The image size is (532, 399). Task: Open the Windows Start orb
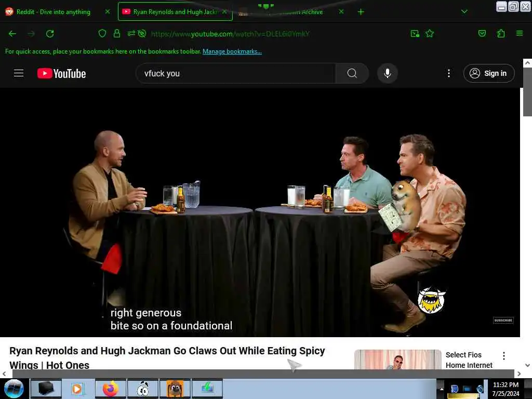click(x=14, y=389)
